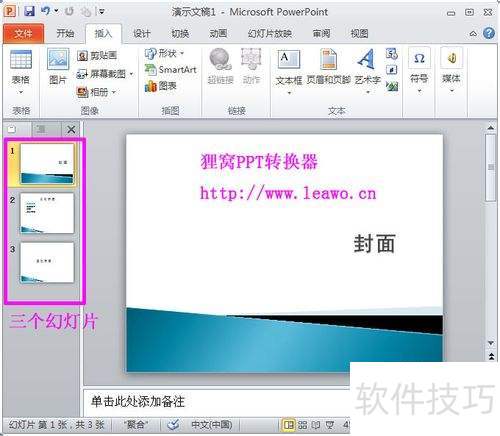This screenshot has width=500, height=436.
Task: Open the 文件 file menu
Action: point(23,33)
